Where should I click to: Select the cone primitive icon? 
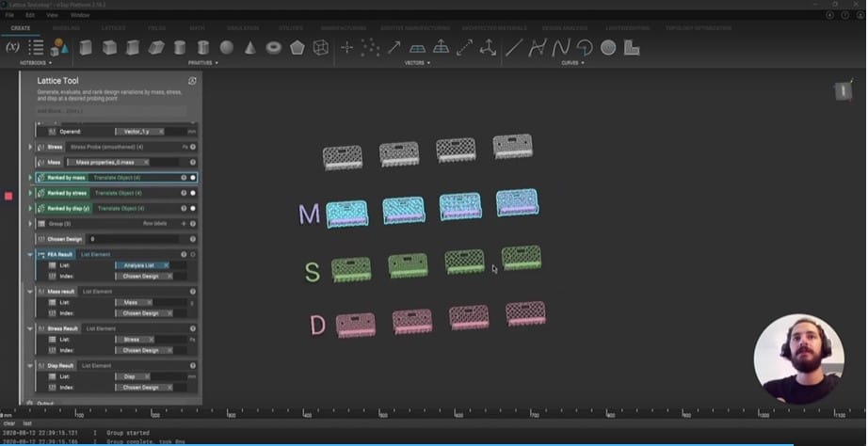250,48
